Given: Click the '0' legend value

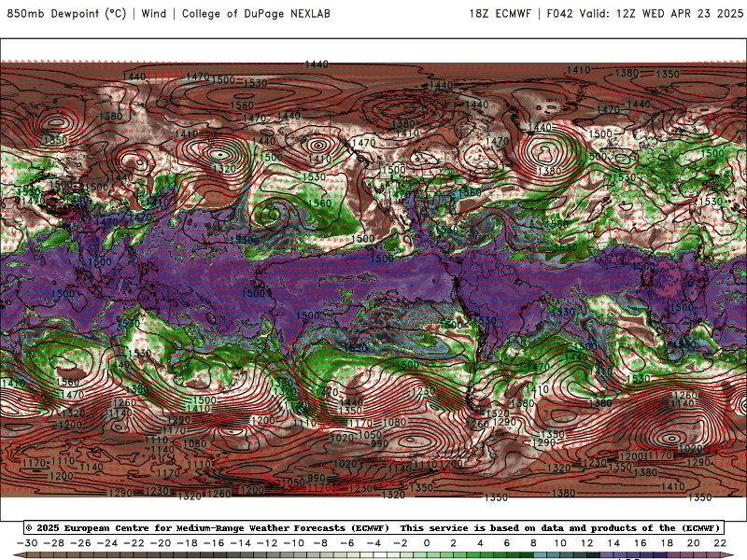Looking at the screenshot, I should (427, 543).
